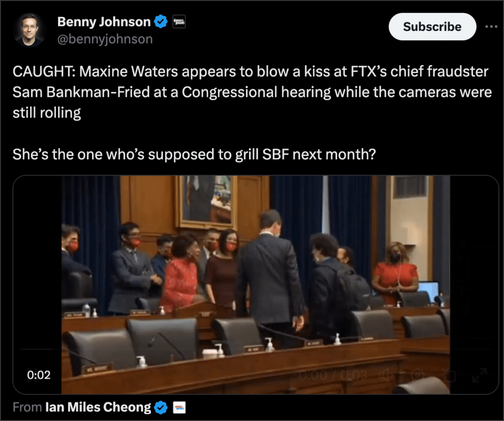Click the 0:02 timestamp overlay on the video

(x=39, y=375)
